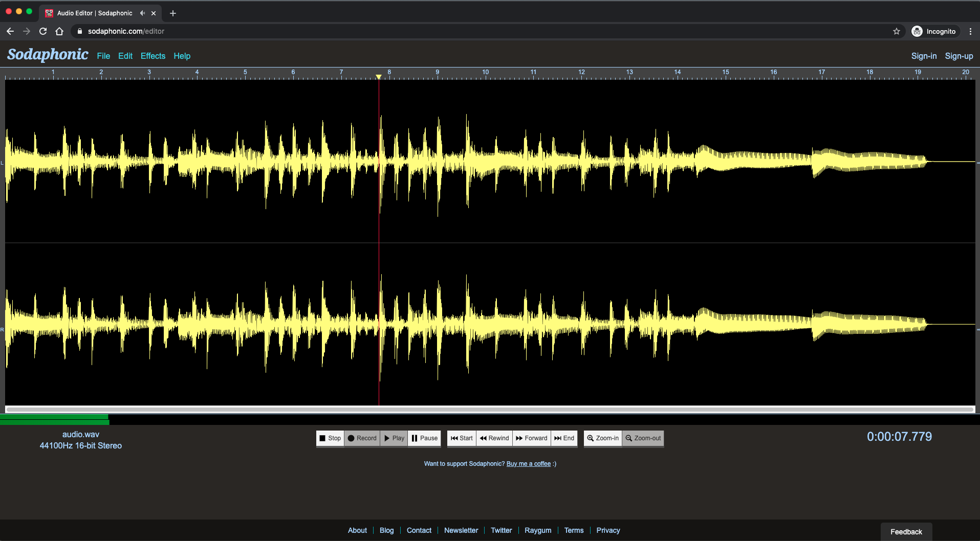Jump to the Start of the track
The height and width of the screenshot is (541, 980).
462,438
